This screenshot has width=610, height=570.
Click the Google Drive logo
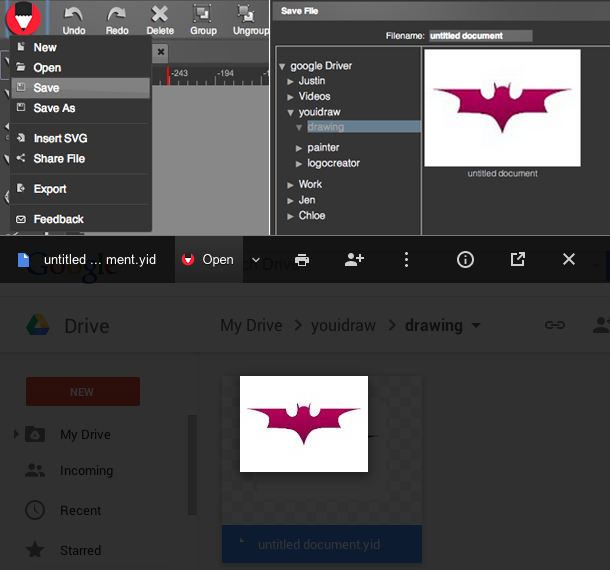38,325
